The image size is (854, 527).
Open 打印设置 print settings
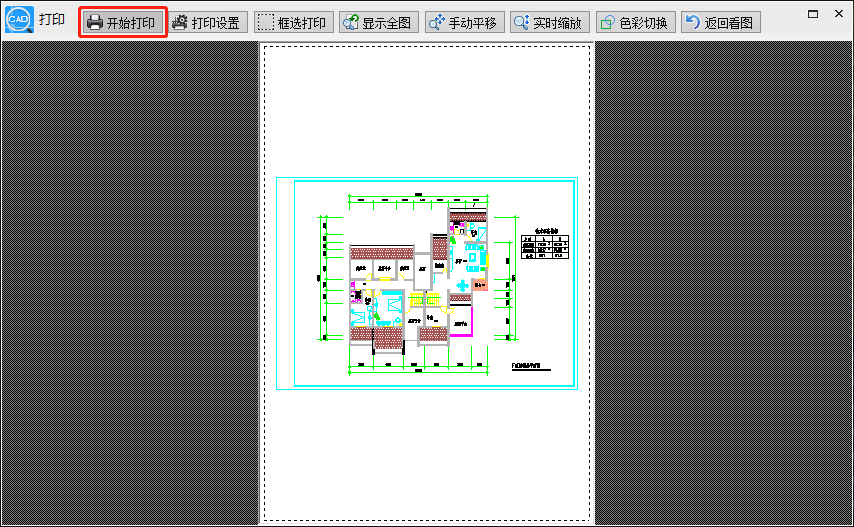click(x=208, y=22)
